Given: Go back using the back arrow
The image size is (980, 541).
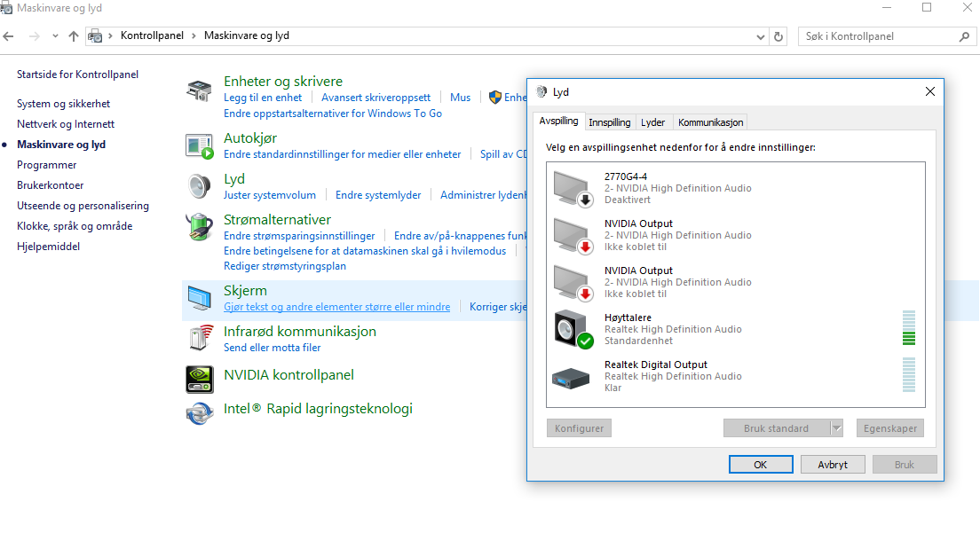Looking at the screenshot, I should (x=9, y=36).
